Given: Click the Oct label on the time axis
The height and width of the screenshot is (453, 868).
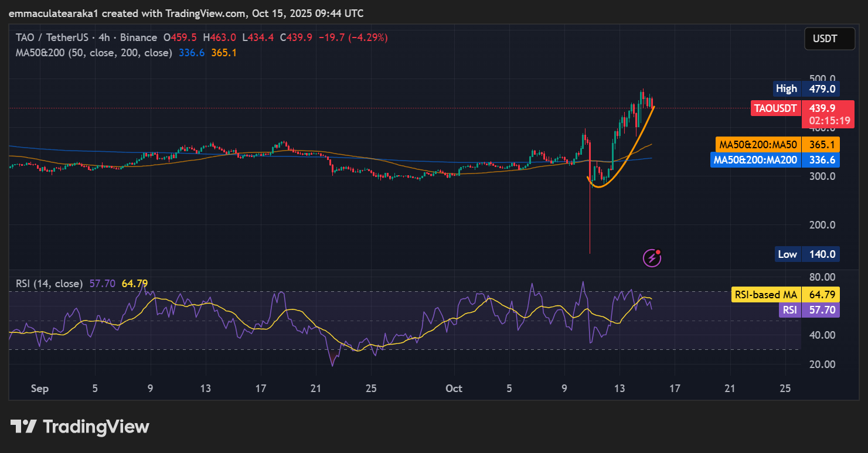Looking at the screenshot, I should (x=454, y=388).
